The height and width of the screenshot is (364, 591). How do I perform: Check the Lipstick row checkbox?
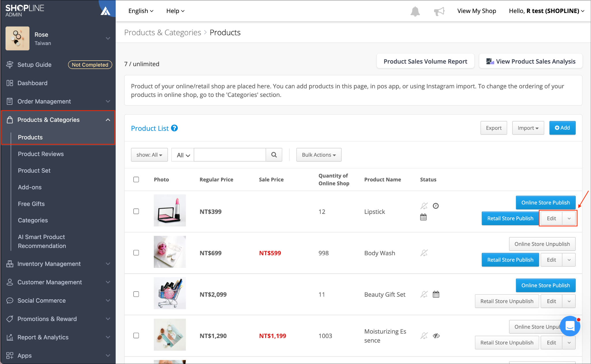[136, 211]
